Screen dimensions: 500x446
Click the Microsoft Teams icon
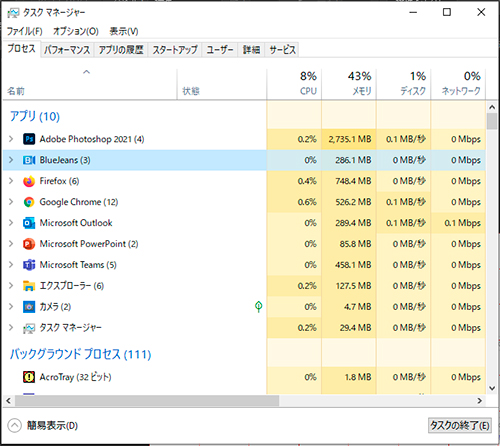pyautogui.click(x=29, y=265)
